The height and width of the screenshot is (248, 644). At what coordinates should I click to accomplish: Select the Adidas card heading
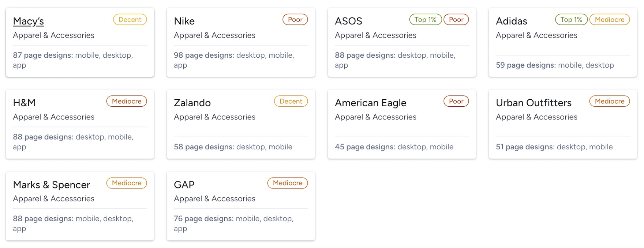point(511,21)
